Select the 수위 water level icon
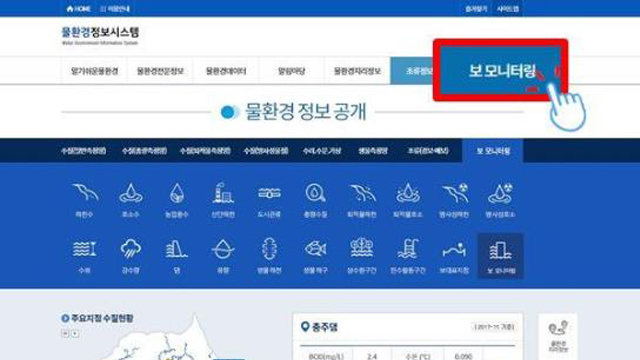640x360 pixels. [x=84, y=256]
